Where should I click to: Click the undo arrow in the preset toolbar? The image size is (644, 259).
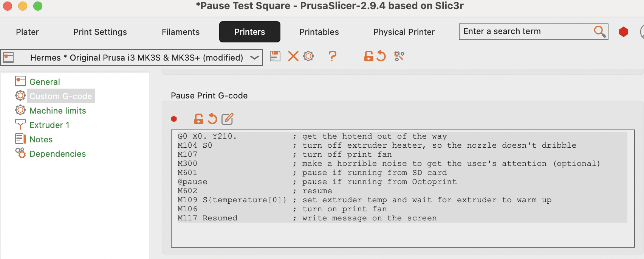point(381,56)
